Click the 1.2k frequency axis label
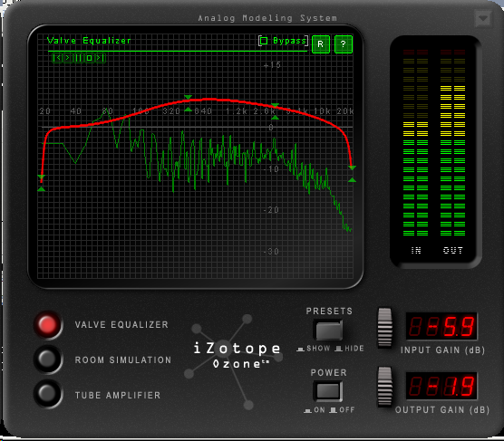 point(237,111)
